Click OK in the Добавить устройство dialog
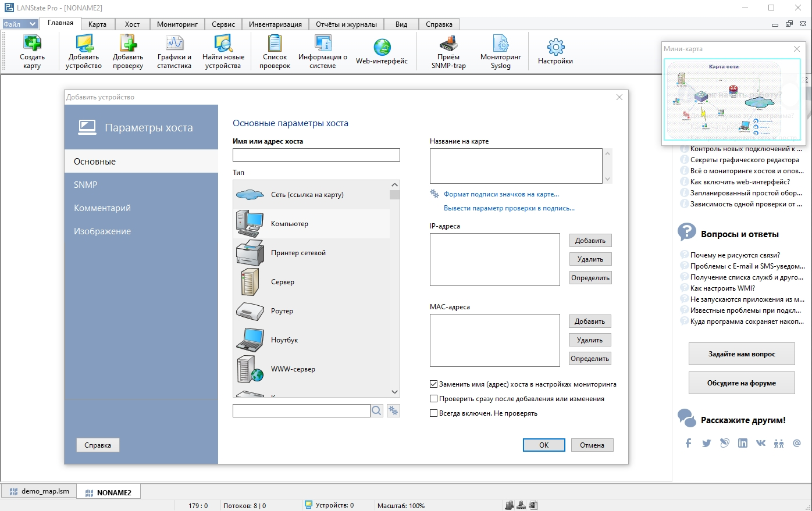 544,445
